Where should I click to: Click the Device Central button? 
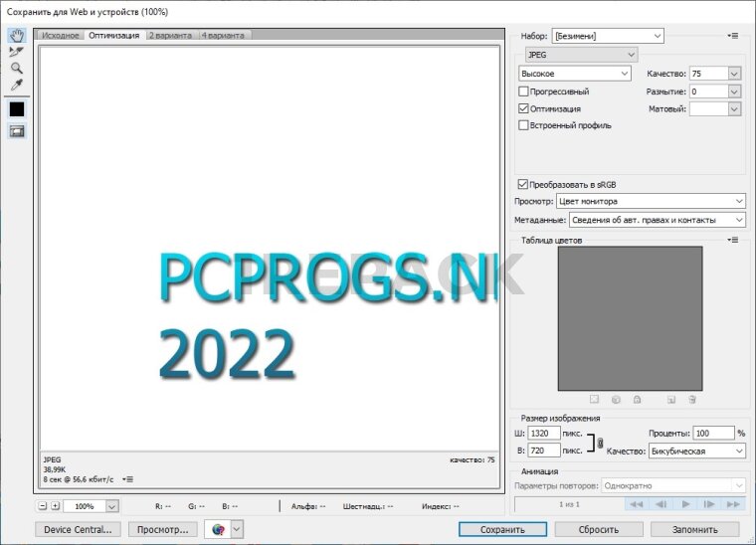point(80,530)
